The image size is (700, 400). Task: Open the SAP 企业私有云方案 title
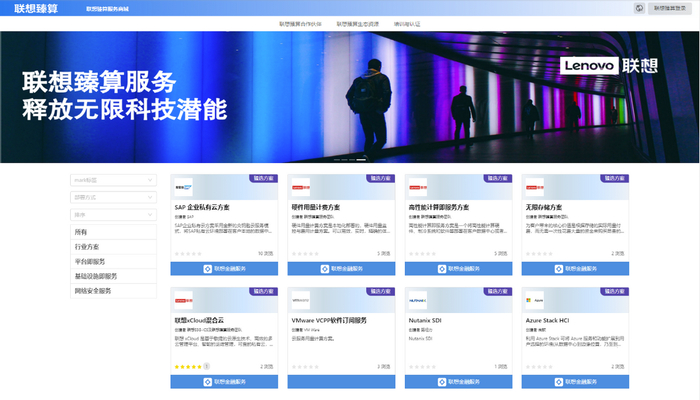click(202, 207)
